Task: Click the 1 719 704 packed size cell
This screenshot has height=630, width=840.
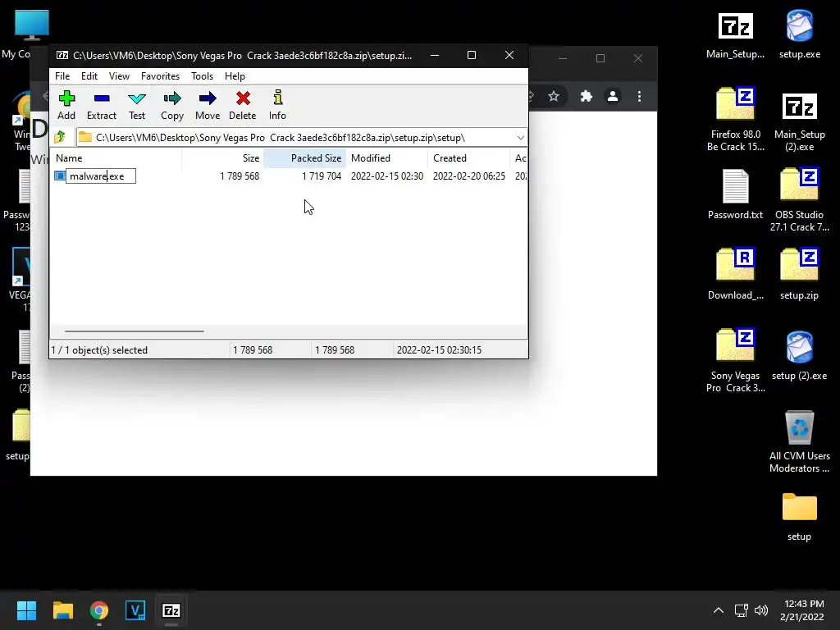Action: pos(322,176)
